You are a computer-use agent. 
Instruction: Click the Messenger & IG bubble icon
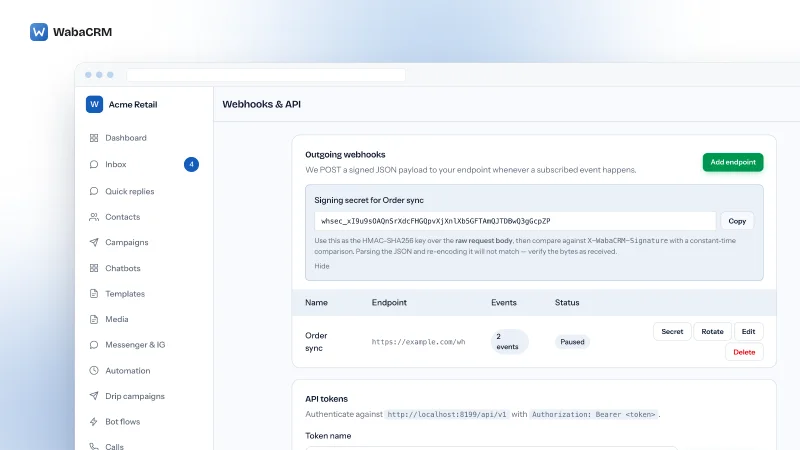click(94, 345)
